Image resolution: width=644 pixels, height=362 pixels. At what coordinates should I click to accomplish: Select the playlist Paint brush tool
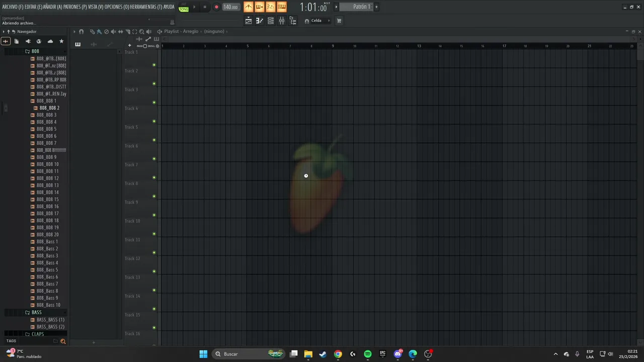[x=99, y=31]
